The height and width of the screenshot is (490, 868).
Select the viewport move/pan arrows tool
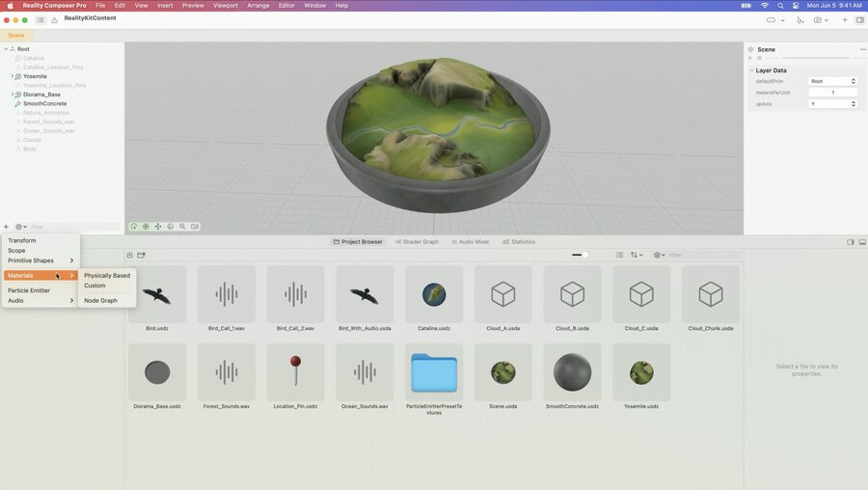[158, 227]
